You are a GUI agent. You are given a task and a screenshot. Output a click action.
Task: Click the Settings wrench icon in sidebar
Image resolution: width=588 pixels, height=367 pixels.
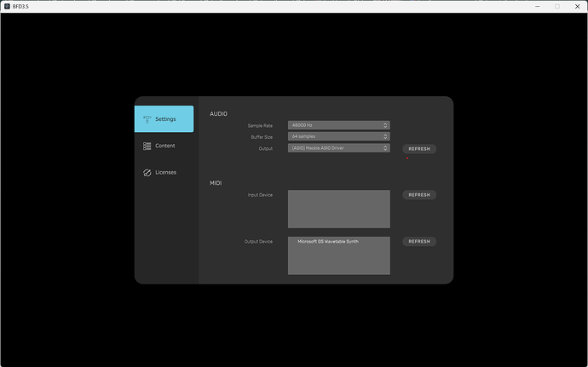(147, 119)
